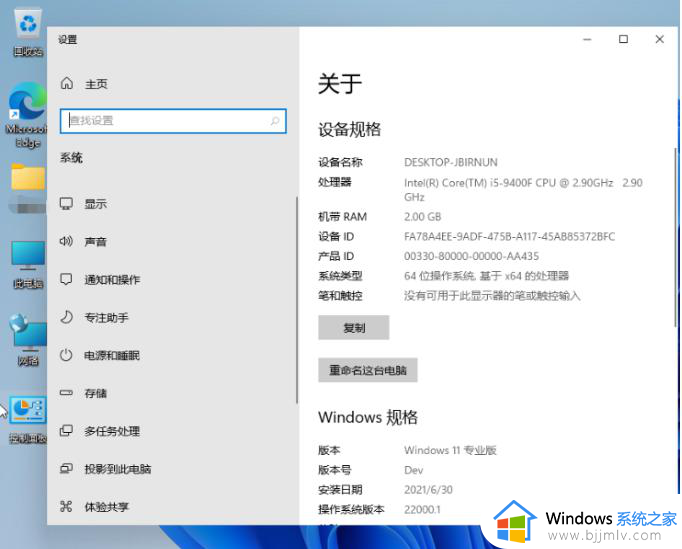The width and height of the screenshot is (682, 549).
Task: Click the Shared experiences (体验共享) icon
Action: tap(66, 506)
